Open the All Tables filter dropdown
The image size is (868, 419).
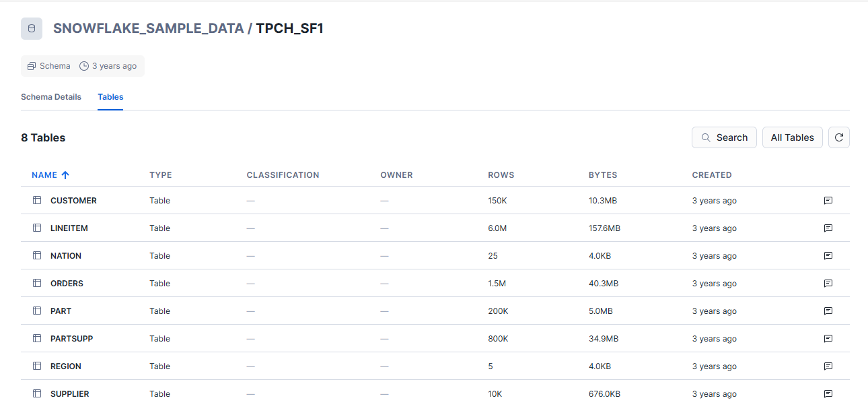coord(792,137)
